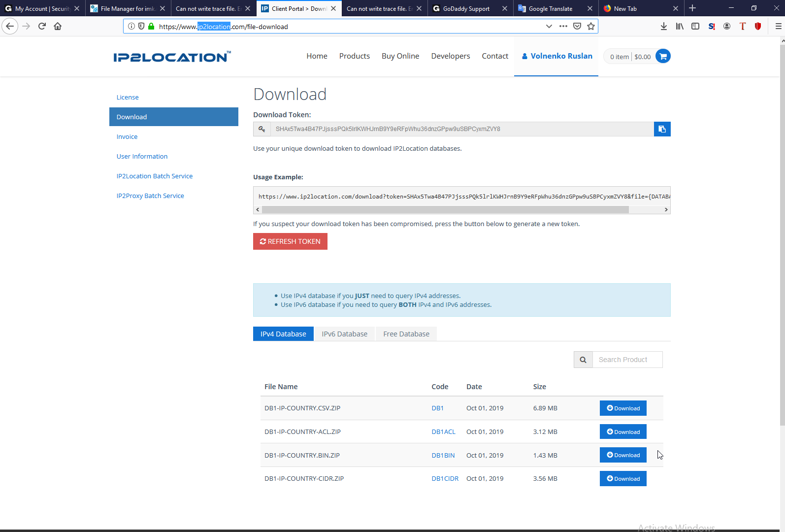Select the IPv4 Database tab

pyautogui.click(x=283, y=334)
